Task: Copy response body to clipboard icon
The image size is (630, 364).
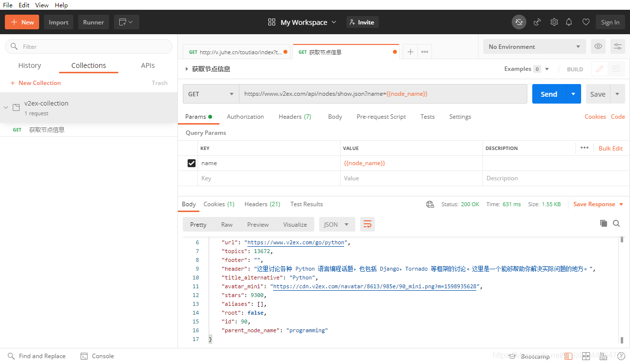Action: [604, 223]
